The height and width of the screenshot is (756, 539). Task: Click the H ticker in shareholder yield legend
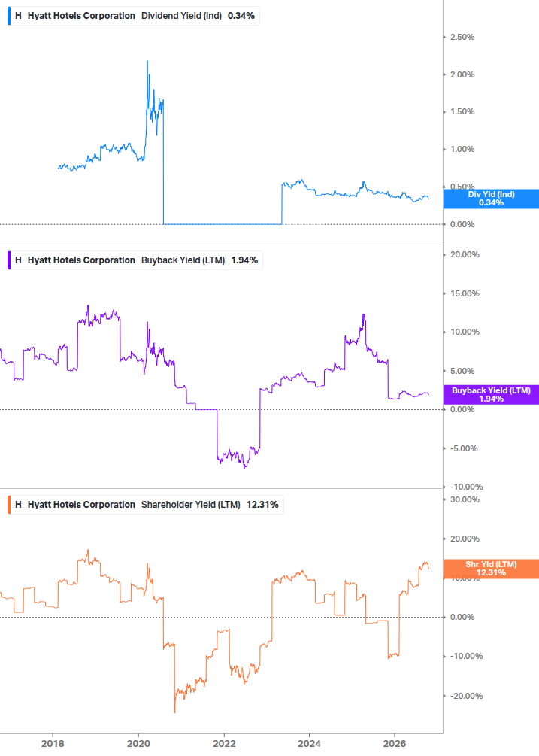(18, 505)
